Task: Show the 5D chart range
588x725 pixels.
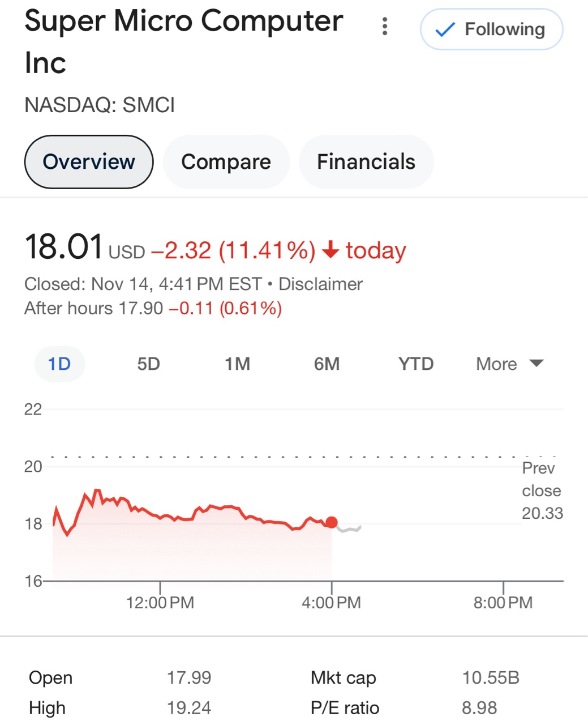Action: pos(148,364)
